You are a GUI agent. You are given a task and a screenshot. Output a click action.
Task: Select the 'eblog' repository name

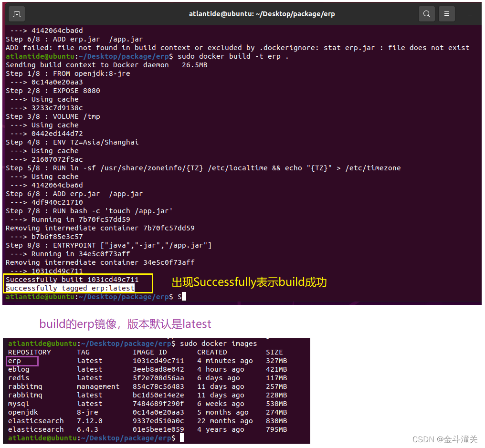[x=19, y=369]
